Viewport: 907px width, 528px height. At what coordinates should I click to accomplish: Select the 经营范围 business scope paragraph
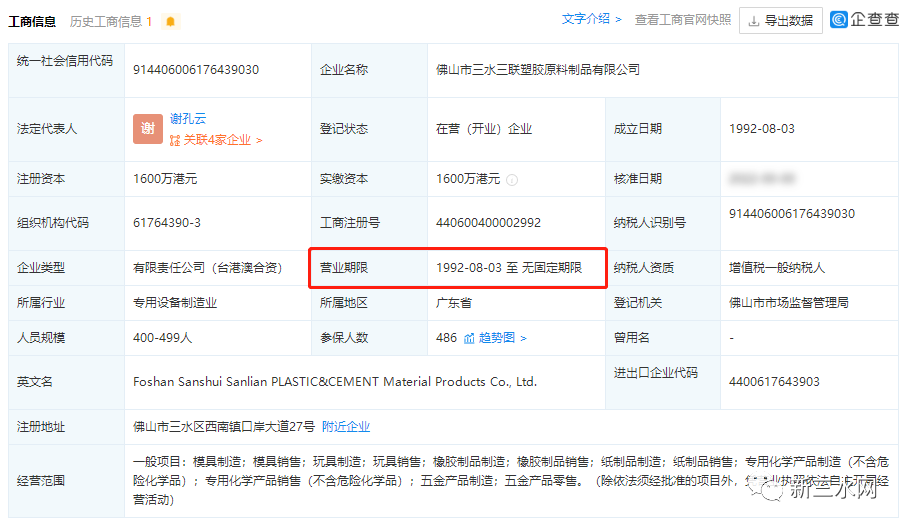(x=511, y=481)
